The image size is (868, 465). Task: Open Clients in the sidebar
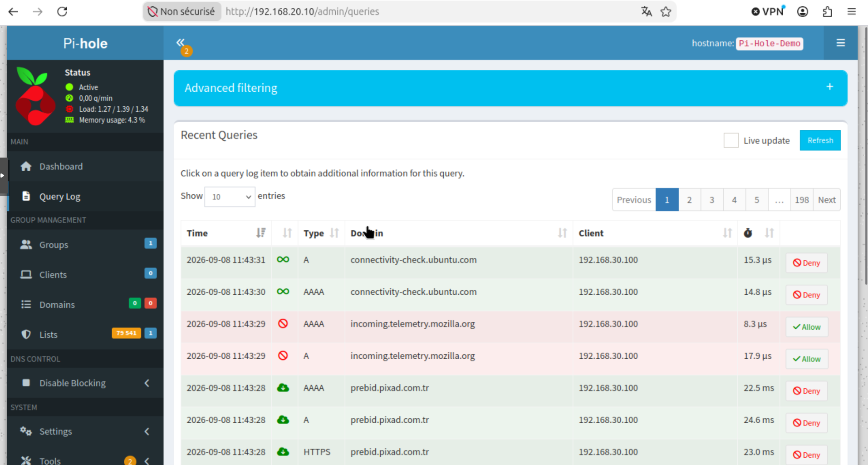tap(85, 274)
